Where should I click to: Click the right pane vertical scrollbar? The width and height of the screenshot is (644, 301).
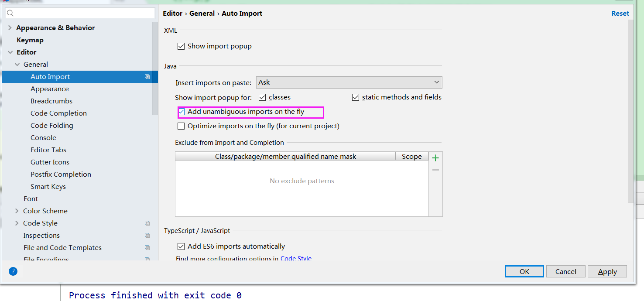click(x=630, y=111)
